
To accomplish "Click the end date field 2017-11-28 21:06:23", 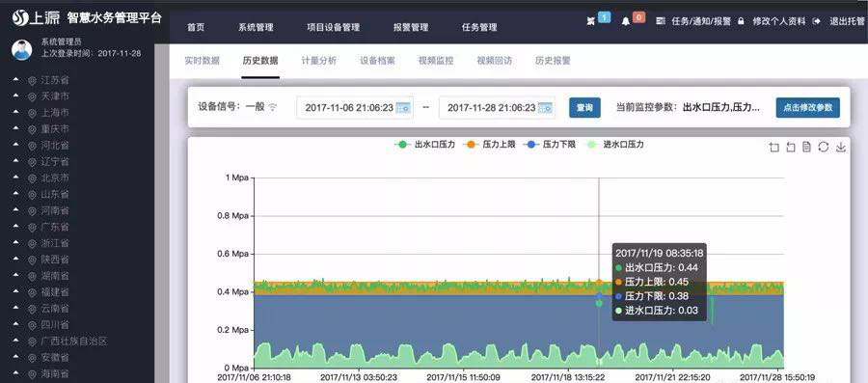I will (x=497, y=107).
